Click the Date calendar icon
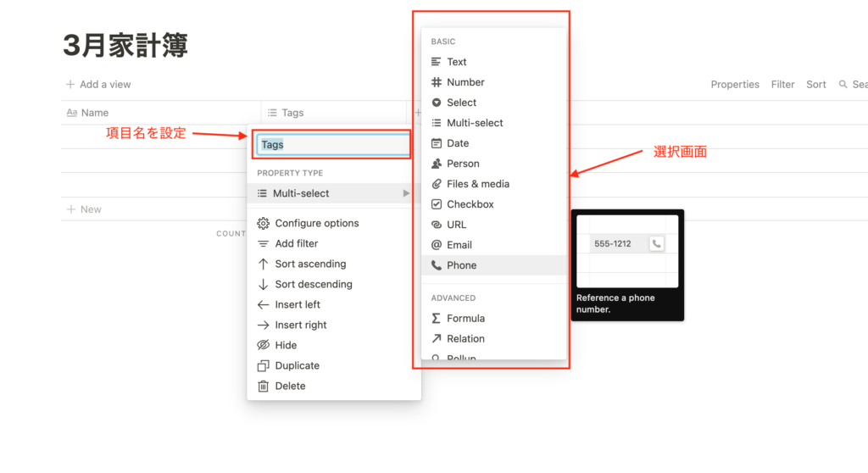Screen dimensions: 868x473 pos(437,143)
